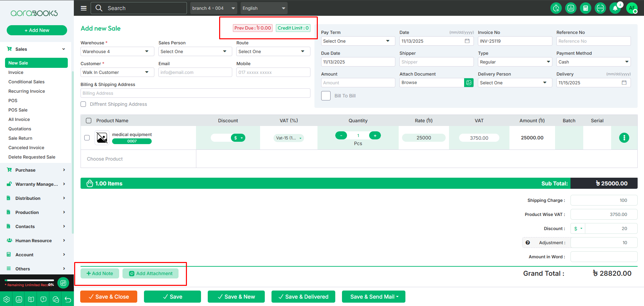Click the Shipping Charge input field
644x306 pixels.
point(603,200)
